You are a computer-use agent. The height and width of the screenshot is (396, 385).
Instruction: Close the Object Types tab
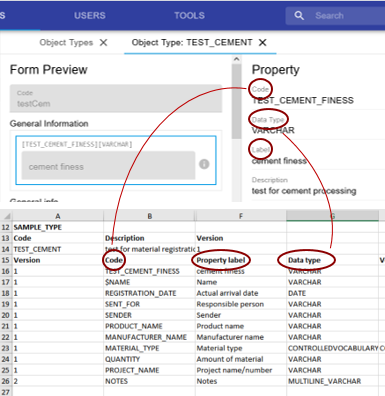pyautogui.click(x=104, y=43)
